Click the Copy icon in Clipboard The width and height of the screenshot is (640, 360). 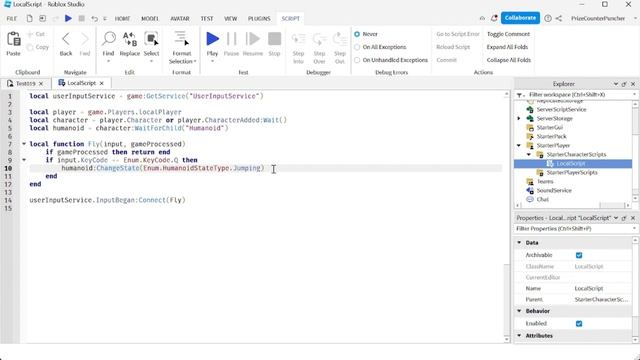(30, 47)
